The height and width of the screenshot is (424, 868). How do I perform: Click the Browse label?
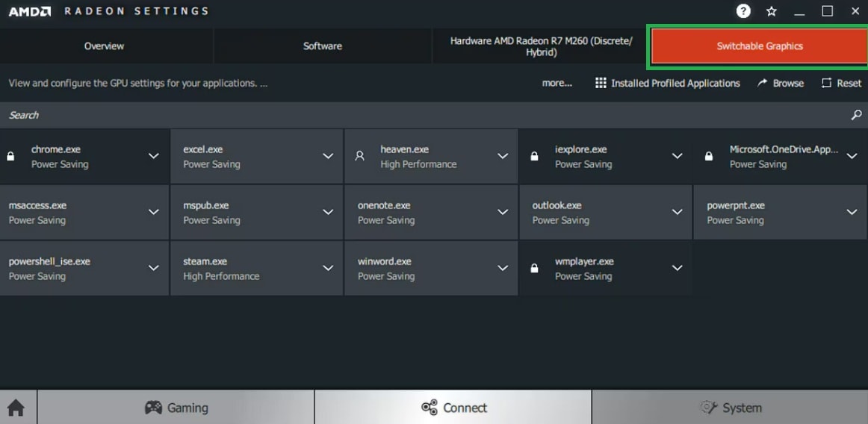788,83
